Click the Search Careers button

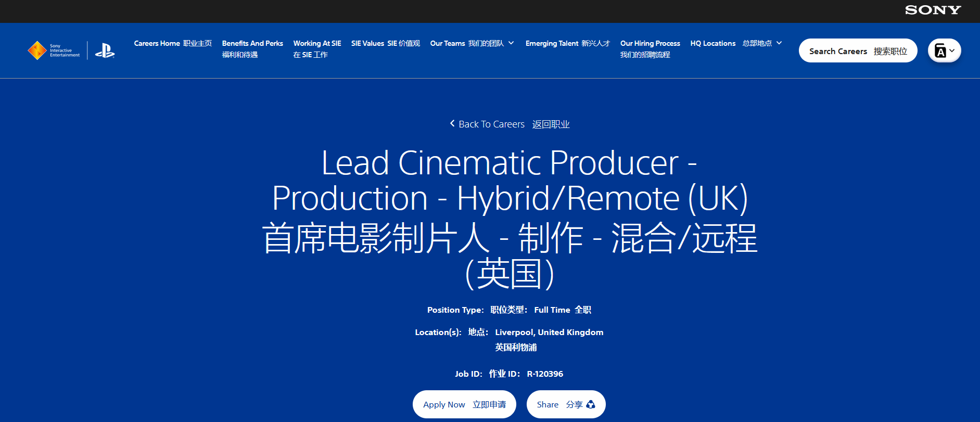tap(858, 51)
